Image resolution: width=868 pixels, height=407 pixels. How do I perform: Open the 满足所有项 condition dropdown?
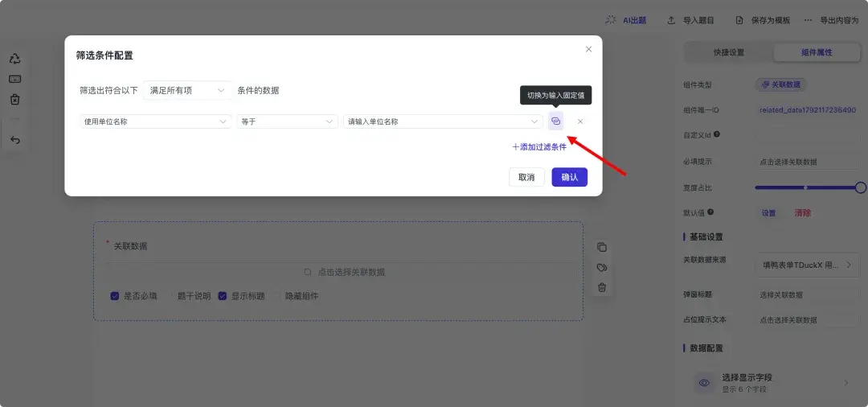187,90
